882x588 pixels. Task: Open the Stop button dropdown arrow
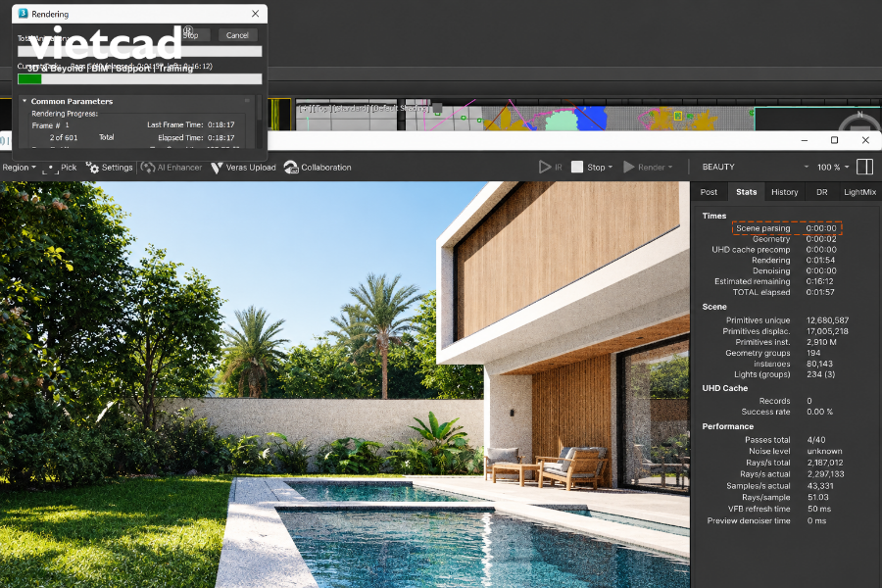611,168
